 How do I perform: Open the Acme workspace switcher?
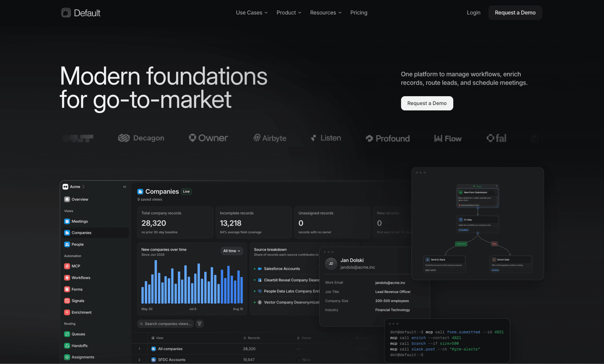(x=74, y=187)
